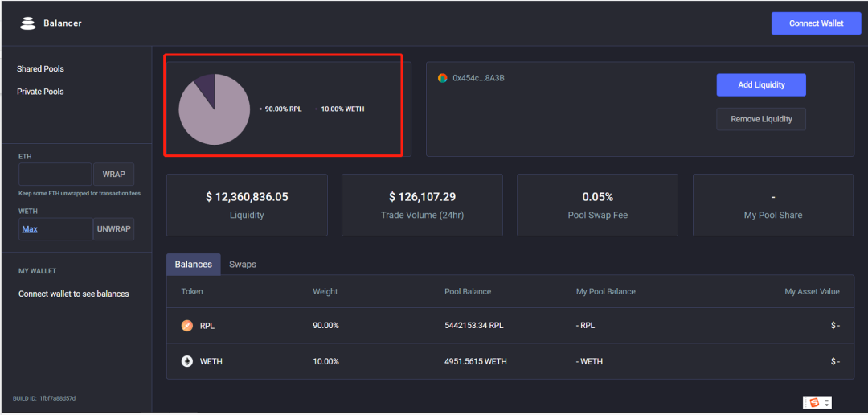Viewport: 868px width, 415px height.
Task: Click 'Connect wallet to see balances' text
Action: 74,294
